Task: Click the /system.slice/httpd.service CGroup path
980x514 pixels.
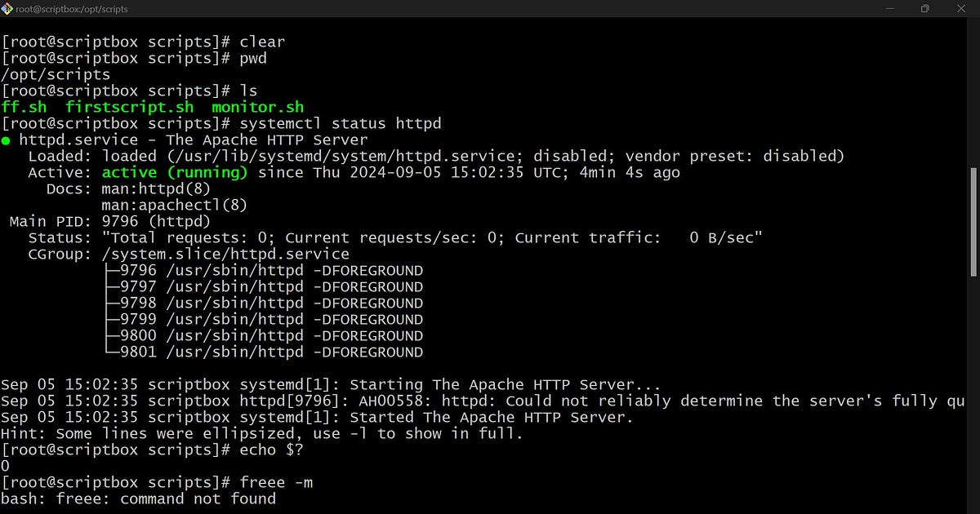Action: pyautogui.click(x=226, y=254)
